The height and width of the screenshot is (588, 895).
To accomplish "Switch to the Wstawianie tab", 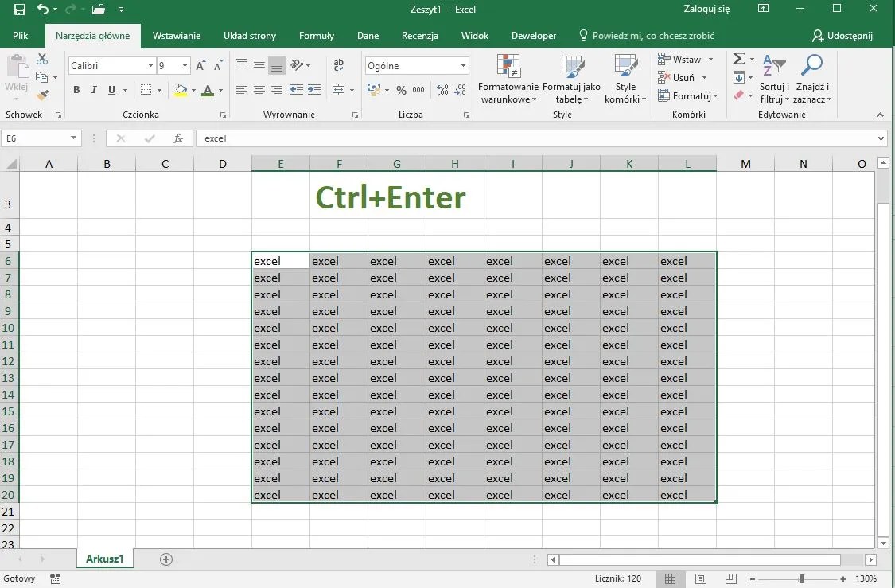I will click(x=177, y=35).
